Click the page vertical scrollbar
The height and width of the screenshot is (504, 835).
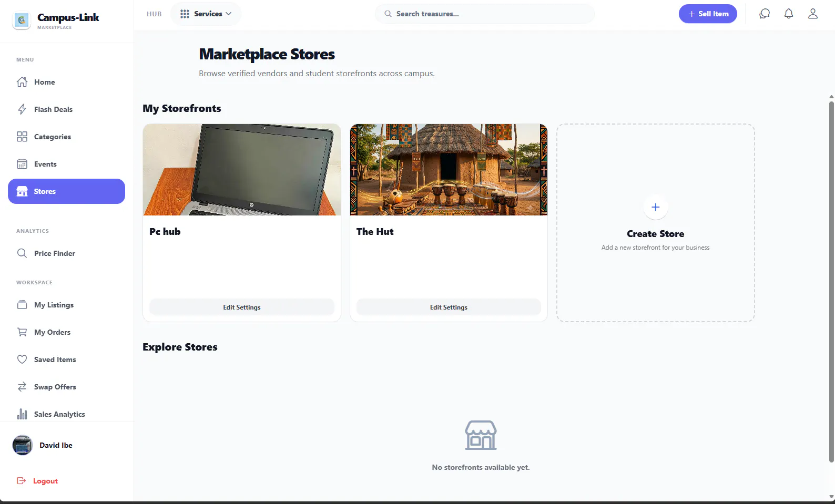point(831,281)
